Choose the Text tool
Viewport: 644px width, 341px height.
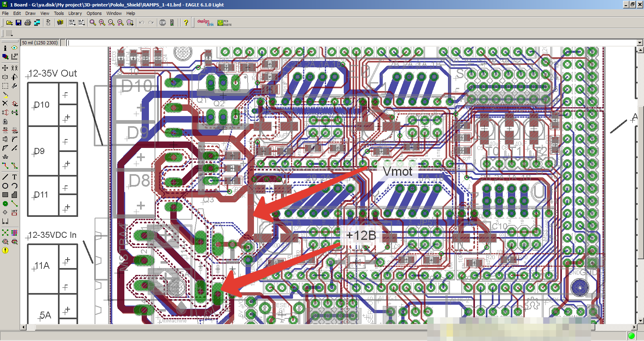(x=14, y=177)
